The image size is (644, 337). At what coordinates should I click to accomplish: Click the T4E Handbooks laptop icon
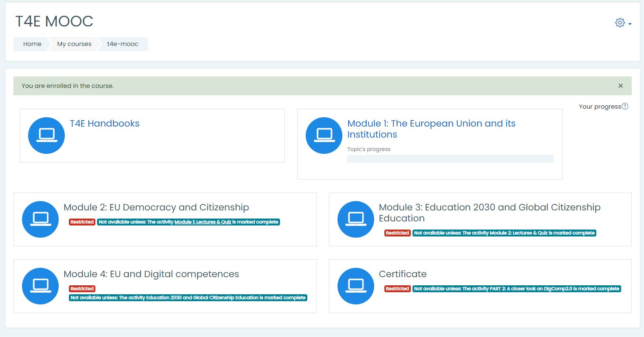(46, 136)
